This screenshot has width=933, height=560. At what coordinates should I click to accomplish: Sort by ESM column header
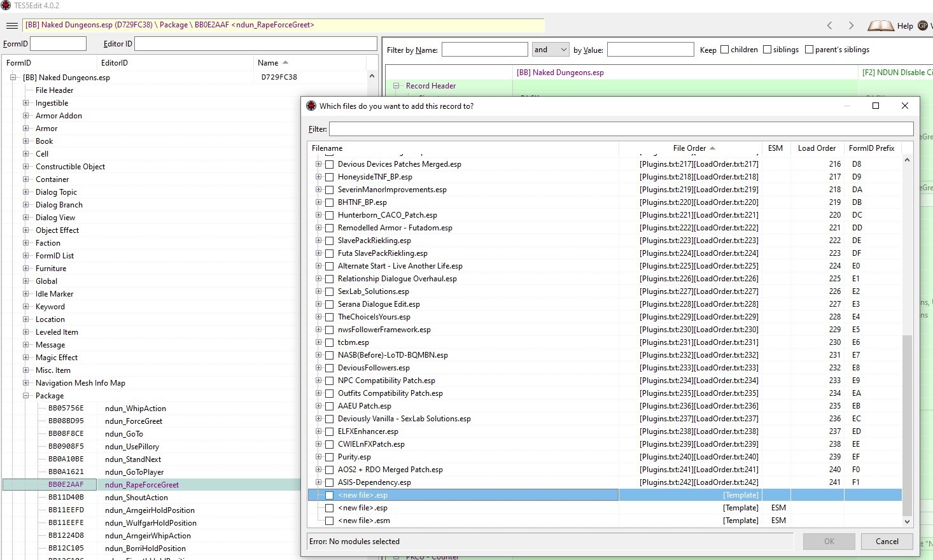coord(776,148)
